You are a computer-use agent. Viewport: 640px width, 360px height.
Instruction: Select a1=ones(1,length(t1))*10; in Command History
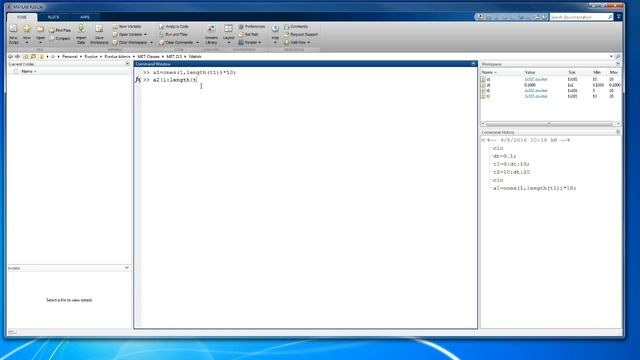point(534,188)
